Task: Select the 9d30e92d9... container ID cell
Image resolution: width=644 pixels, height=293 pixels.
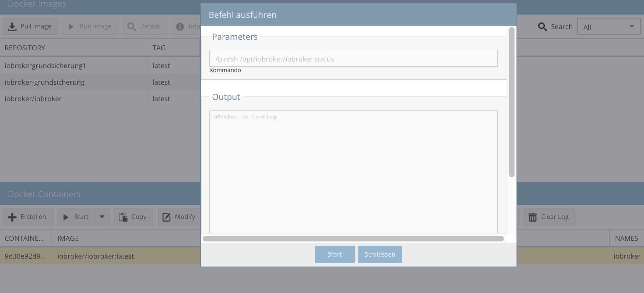Action: click(26, 256)
